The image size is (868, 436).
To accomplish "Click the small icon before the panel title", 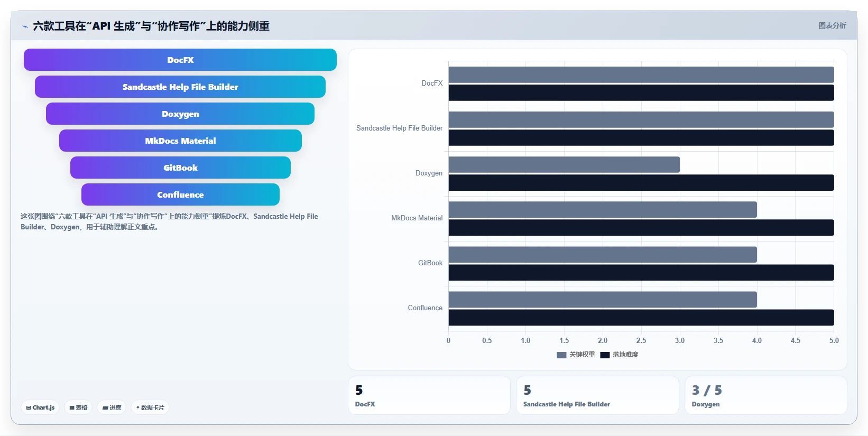I will [25, 26].
